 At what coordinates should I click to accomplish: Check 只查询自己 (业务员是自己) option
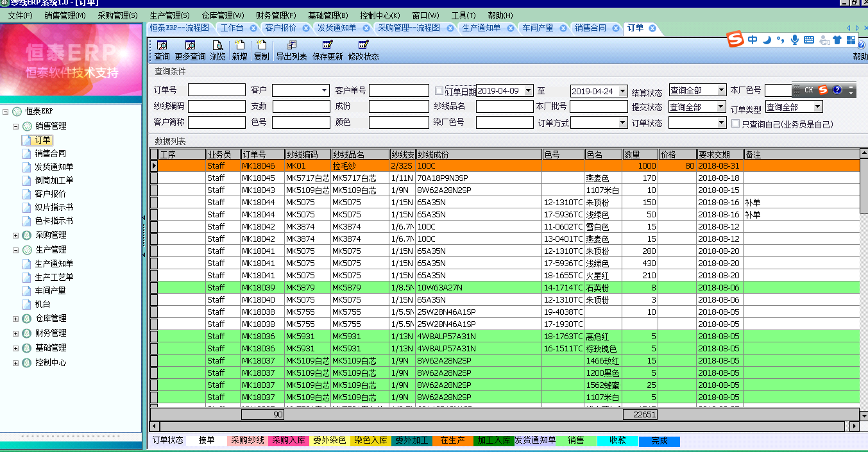[736, 123]
